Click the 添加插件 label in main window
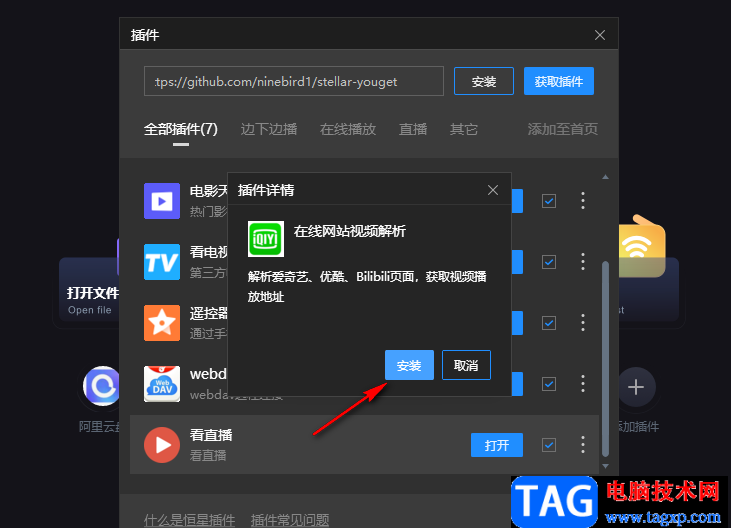The width and height of the screenshot is (731, 528). [x=637, y=426]
